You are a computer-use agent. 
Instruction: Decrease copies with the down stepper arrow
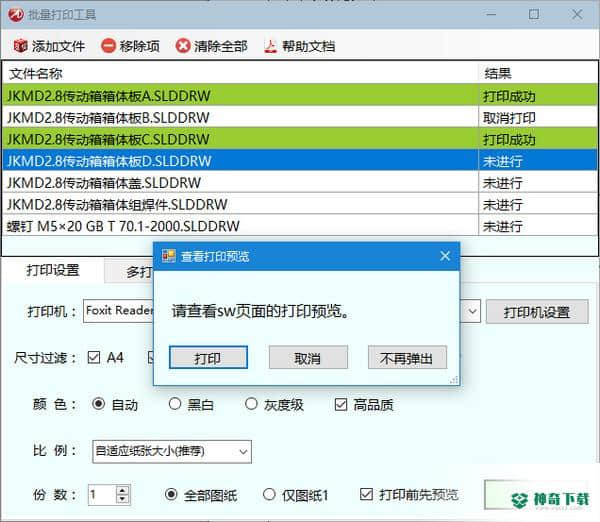[x=122, y=499]
